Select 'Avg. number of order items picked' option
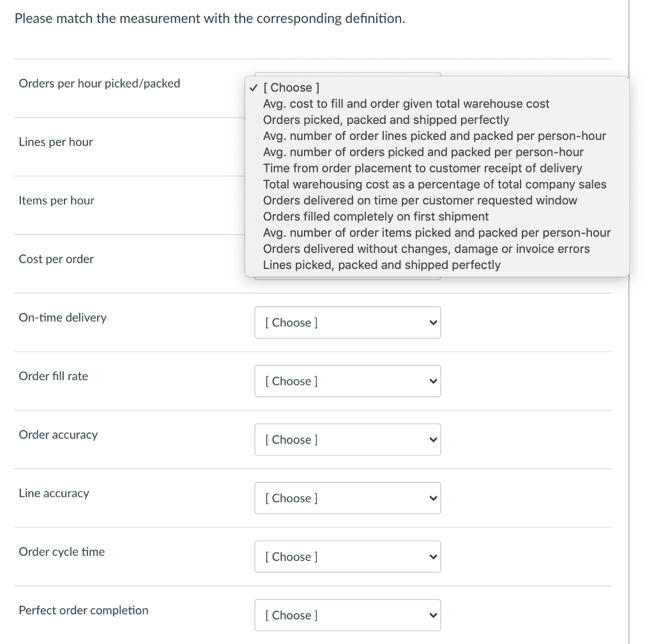The height and width of the screenshot is (644, 654). pyautogui.click(x=436, y=233)
